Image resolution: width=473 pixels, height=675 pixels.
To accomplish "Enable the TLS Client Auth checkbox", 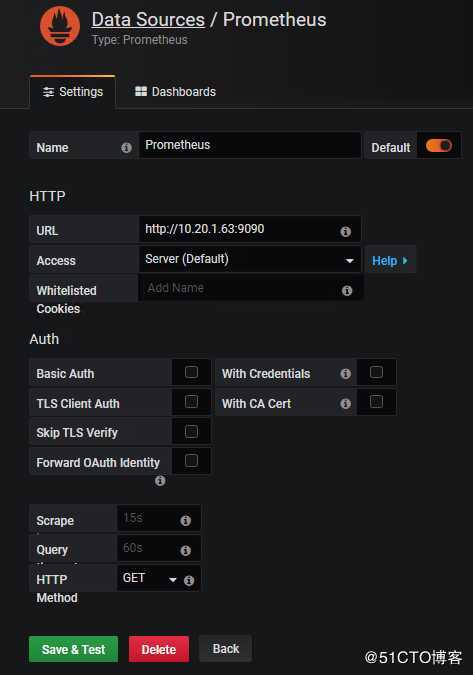I will pos(191,402).
